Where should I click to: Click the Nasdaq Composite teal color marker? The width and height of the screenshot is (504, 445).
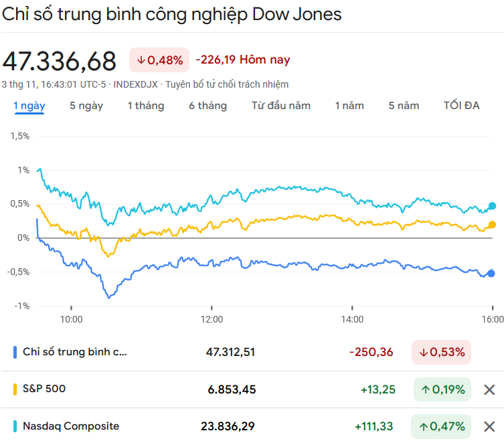point(15,426)
